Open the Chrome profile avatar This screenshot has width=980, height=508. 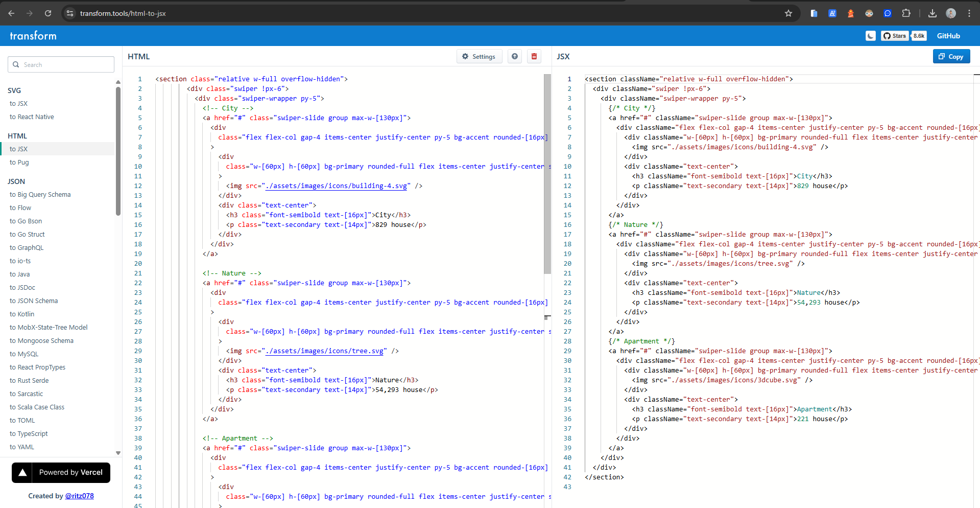(951, 13)
